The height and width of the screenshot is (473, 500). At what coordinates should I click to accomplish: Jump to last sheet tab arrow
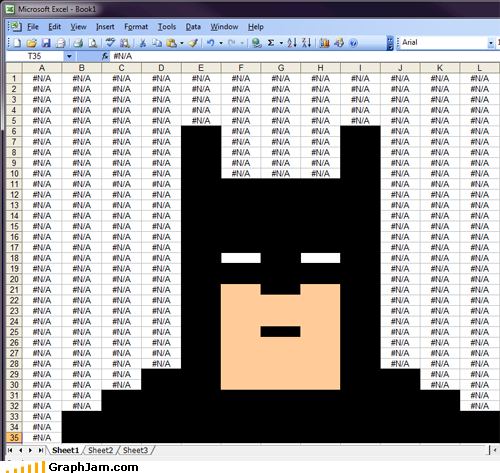click(40, 450)
